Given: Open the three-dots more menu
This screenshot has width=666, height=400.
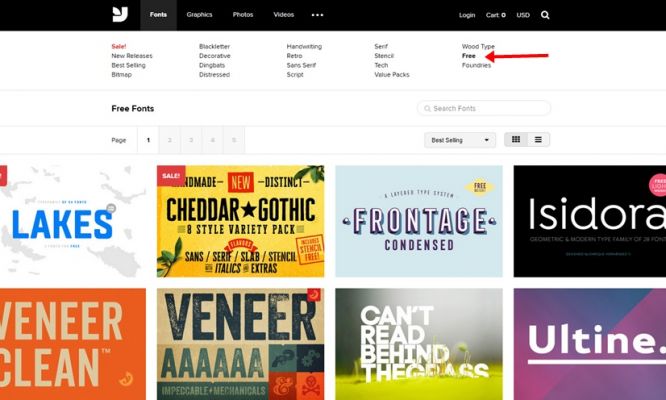Looking at the screenshot, I should [x=317, y=15].
